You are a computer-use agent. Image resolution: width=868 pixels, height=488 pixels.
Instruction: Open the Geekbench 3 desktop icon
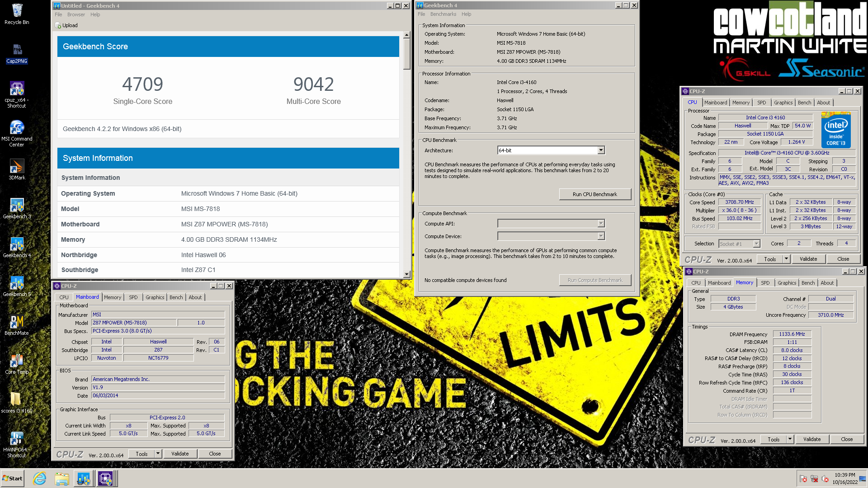(17, 208)
